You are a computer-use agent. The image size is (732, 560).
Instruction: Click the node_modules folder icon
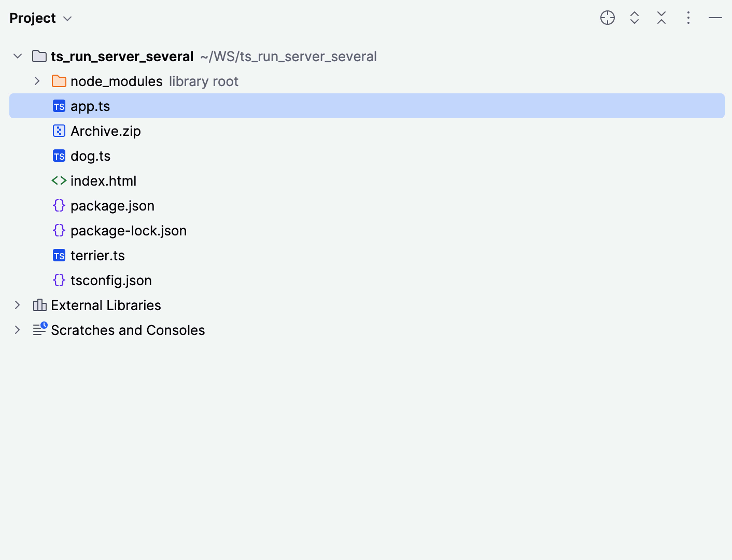59,81
